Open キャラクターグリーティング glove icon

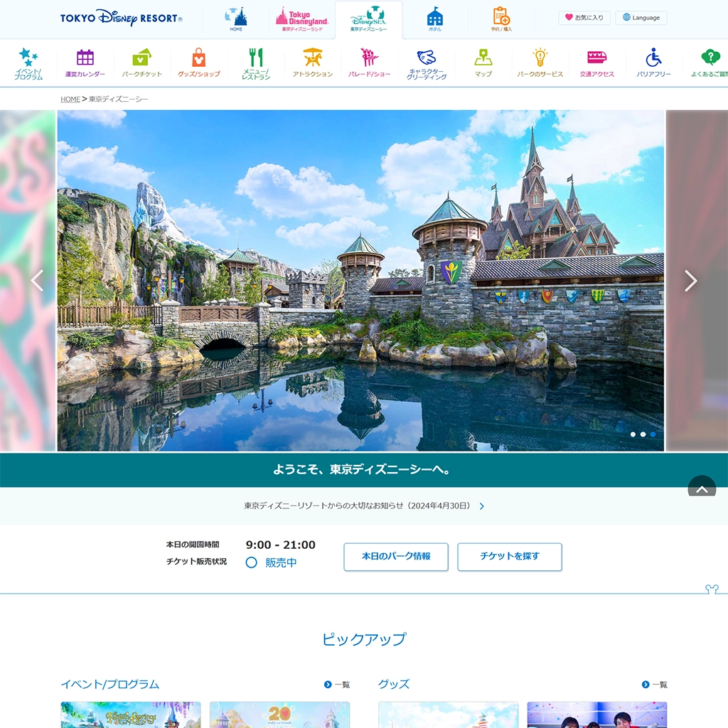pyautogui.click(x=427, y=63)
